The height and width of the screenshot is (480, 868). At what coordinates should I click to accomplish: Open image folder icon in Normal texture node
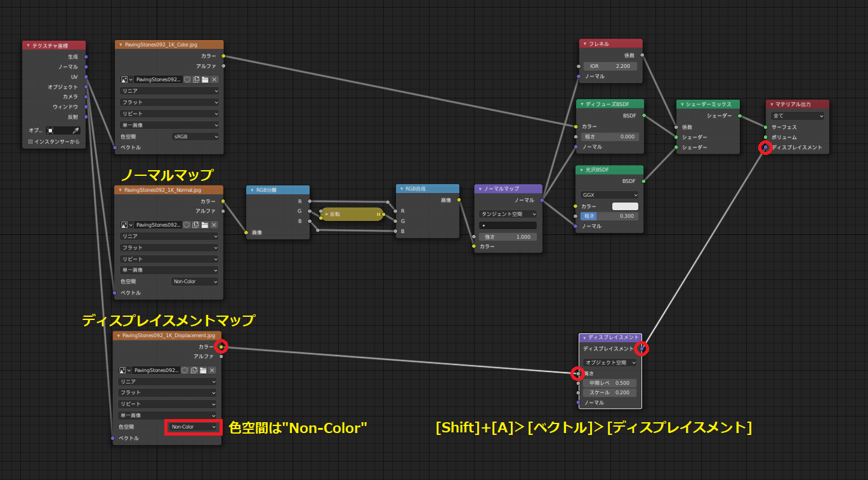point(205,225)
